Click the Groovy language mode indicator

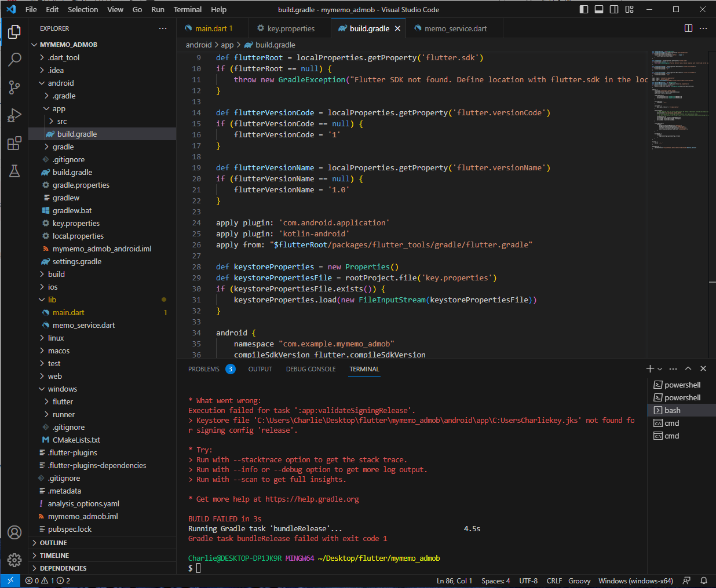pyautogui.click(x=579, y=580)
